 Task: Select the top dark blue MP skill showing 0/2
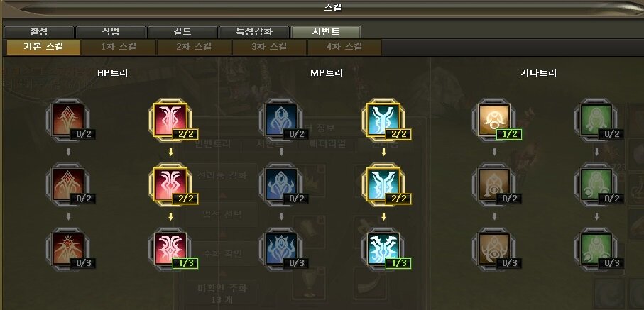pyautogui.click(x=282, y=119)
